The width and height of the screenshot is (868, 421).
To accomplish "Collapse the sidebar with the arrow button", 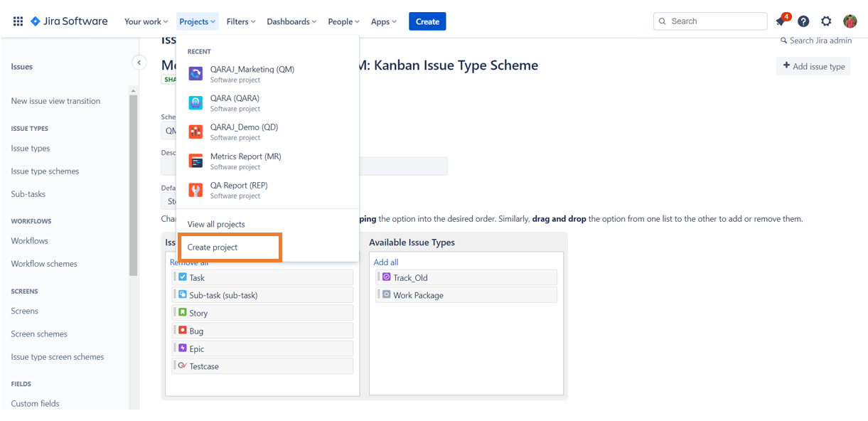I will [139, 63].
